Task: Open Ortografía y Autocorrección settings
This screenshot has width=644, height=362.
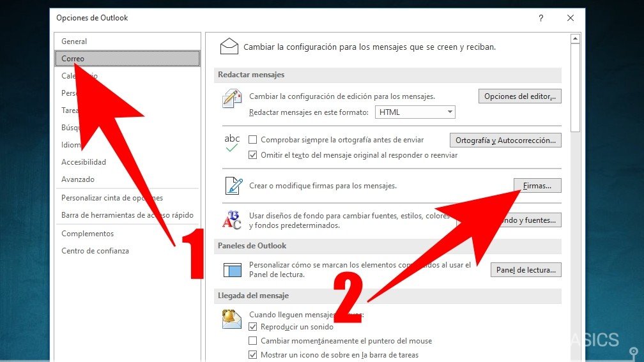Action: coord(505,140)
